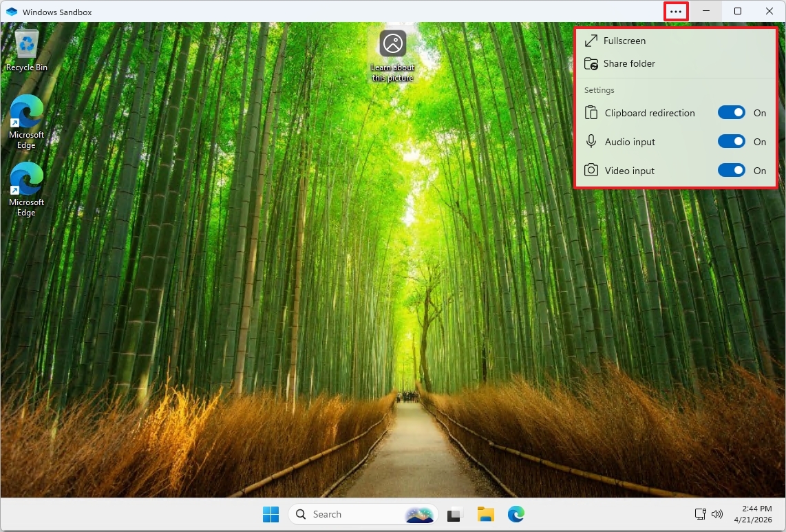This screenshot has width=786, height=532.
Task: Click the volume icon in the system tray
Action: (x=717, y=513)
